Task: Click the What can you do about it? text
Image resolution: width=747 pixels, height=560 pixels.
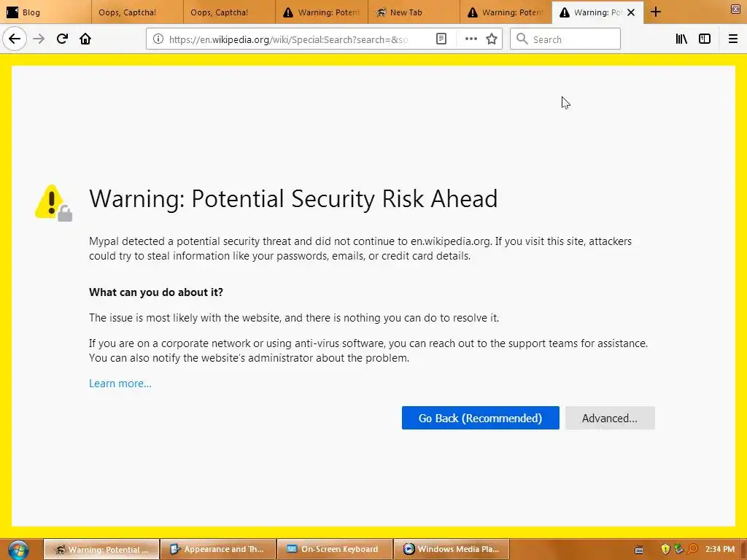Action: [x=156, y=292]
